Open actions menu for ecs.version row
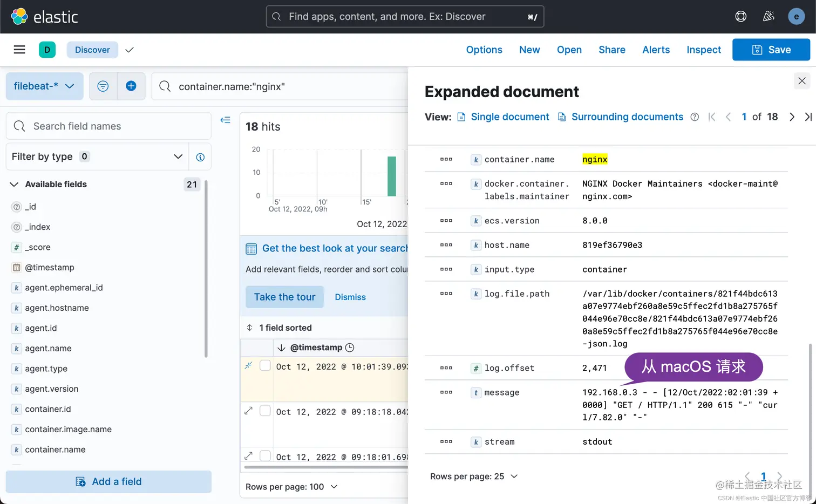This screenshot has width=816, height=504. coord(446,221)
